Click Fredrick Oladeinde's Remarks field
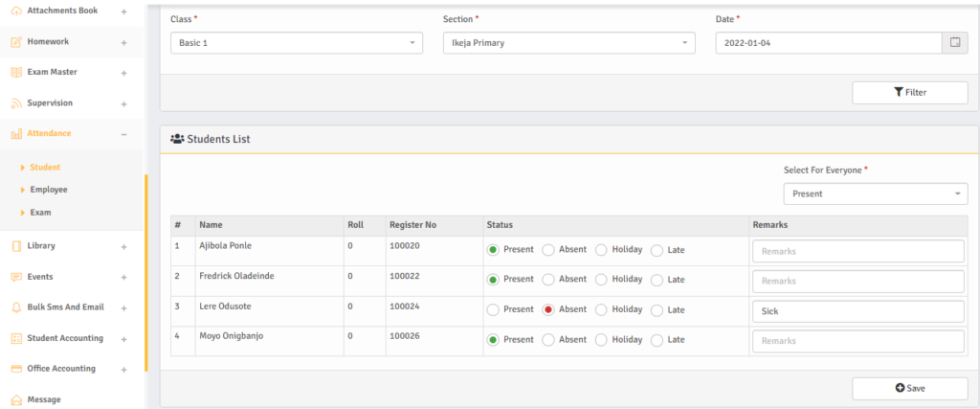Image resolution: width=980 pixels, height=409 pixels. point(857,281)
